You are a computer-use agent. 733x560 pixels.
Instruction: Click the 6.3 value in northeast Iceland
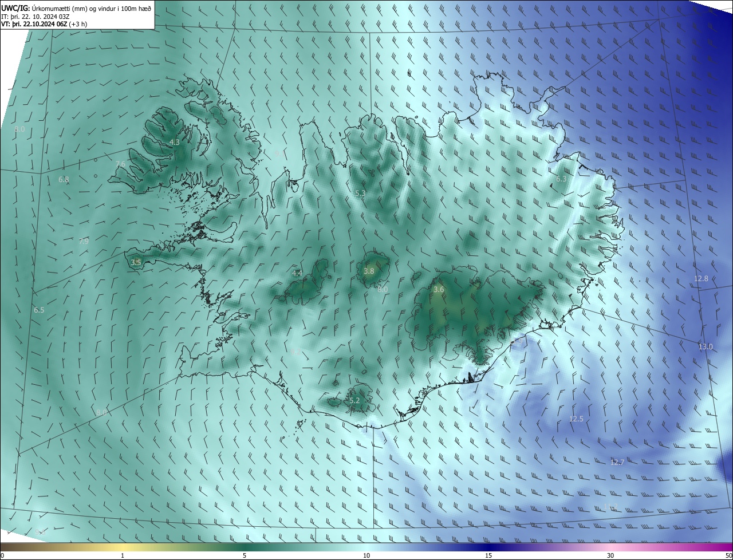pos(562,179)
